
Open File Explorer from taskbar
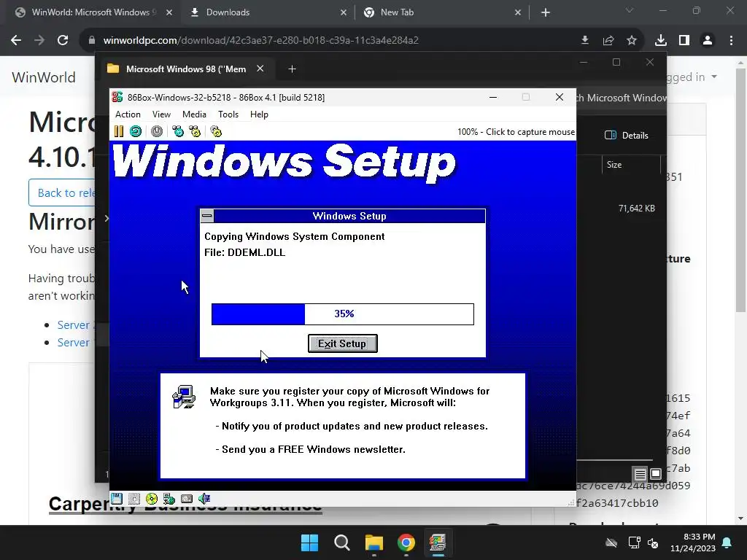pos(374,542)
